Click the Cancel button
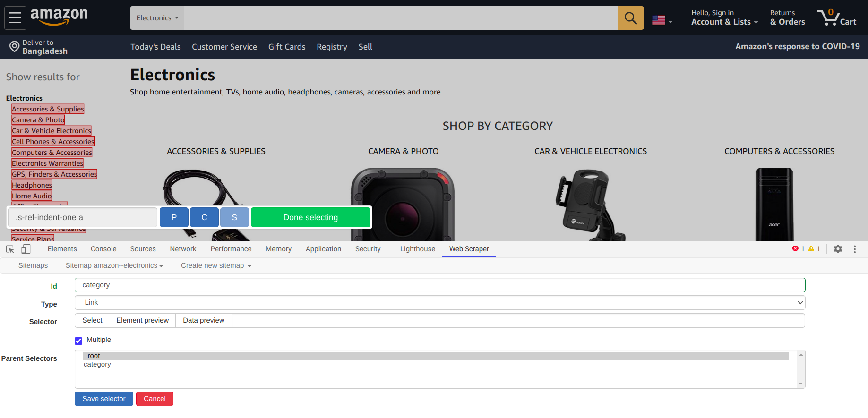 pos(155,399)
